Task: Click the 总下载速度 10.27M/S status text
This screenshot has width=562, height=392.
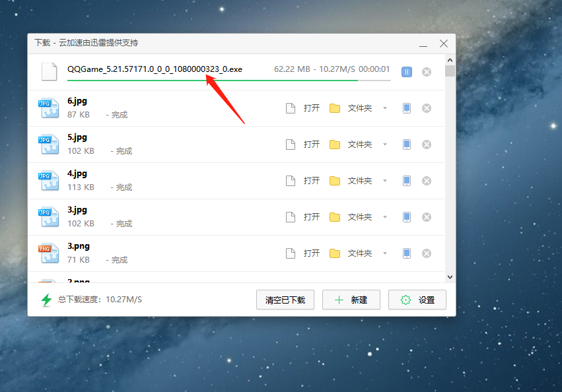Action: [x=100, y=300]
